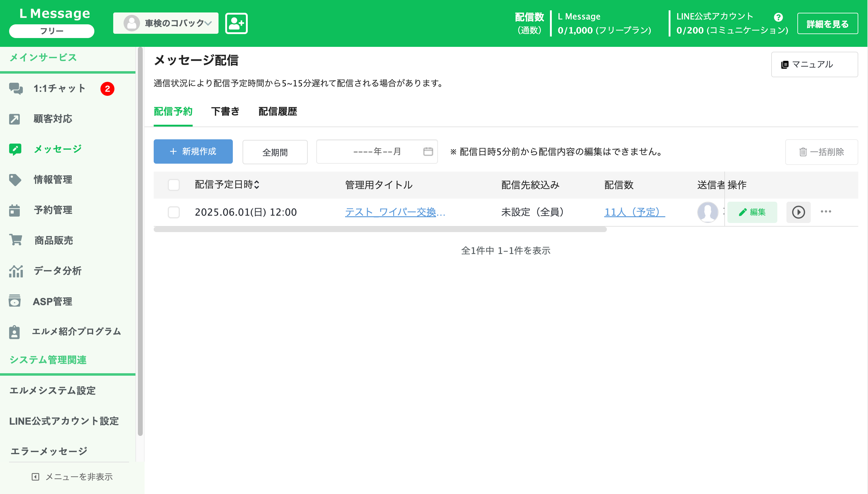Click the 商品販売 shopping cart icon
The width and height of the screenshot is (868, 494).
pyautogui.click(x=16, y=240)
